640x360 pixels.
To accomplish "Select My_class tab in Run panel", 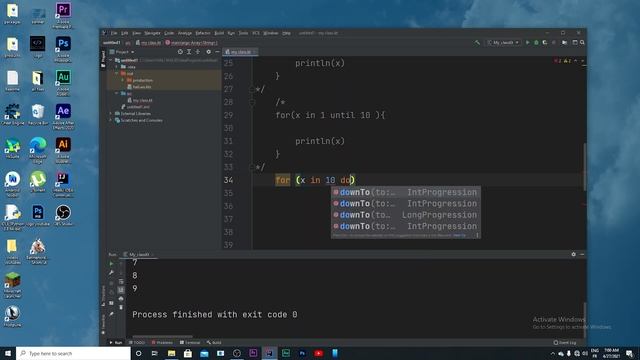I will coord(138,255).
